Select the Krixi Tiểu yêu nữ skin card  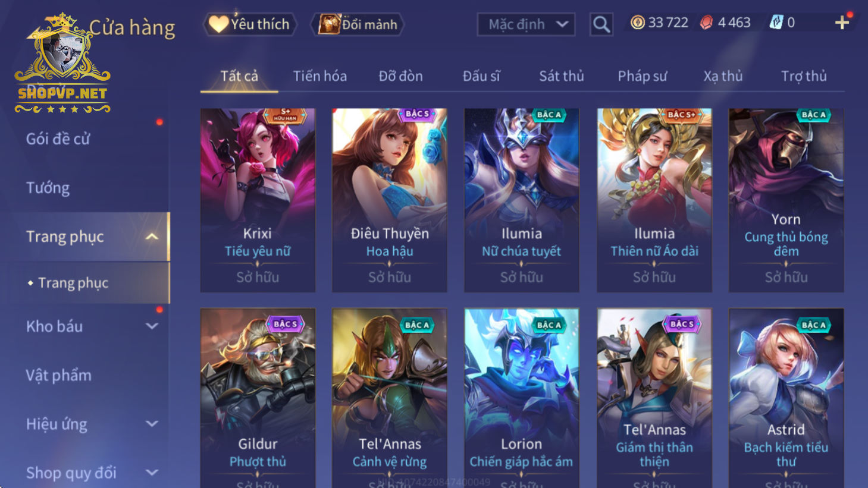(x=258, y=200)
